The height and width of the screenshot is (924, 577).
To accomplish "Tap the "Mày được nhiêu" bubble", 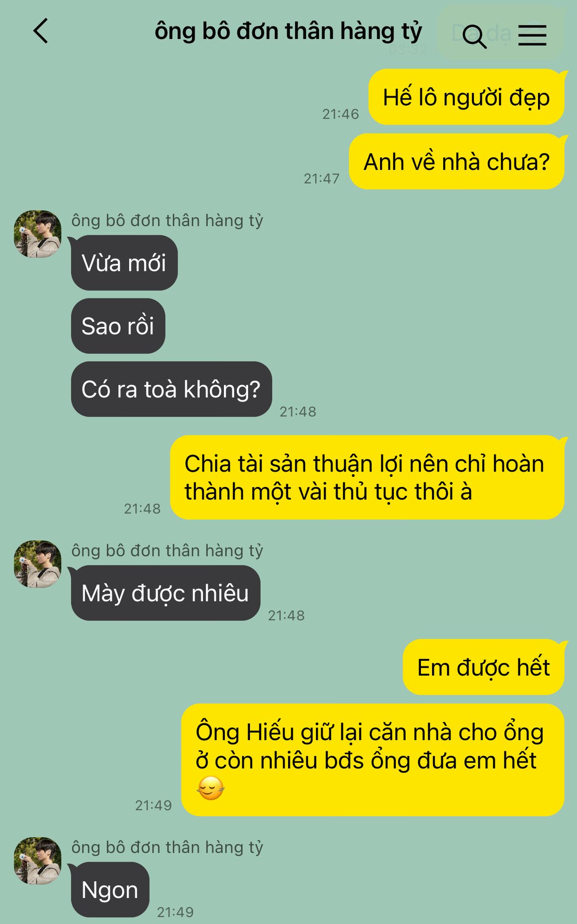I will click(x=166, y=593).
